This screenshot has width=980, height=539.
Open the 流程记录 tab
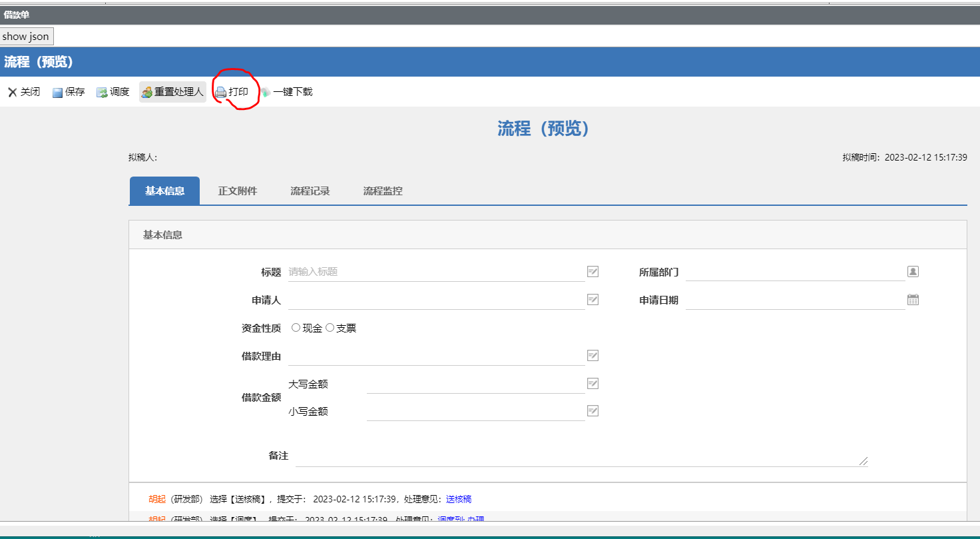point(310,191)
